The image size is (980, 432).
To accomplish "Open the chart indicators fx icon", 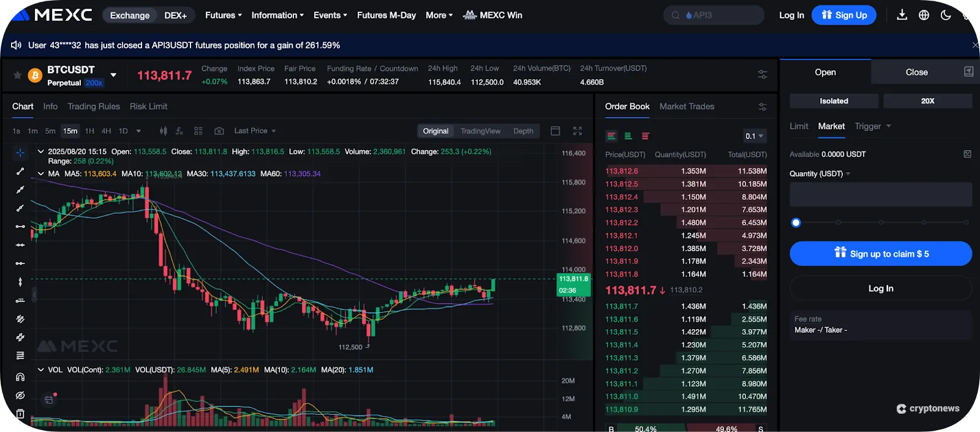I will coord(179,131).
